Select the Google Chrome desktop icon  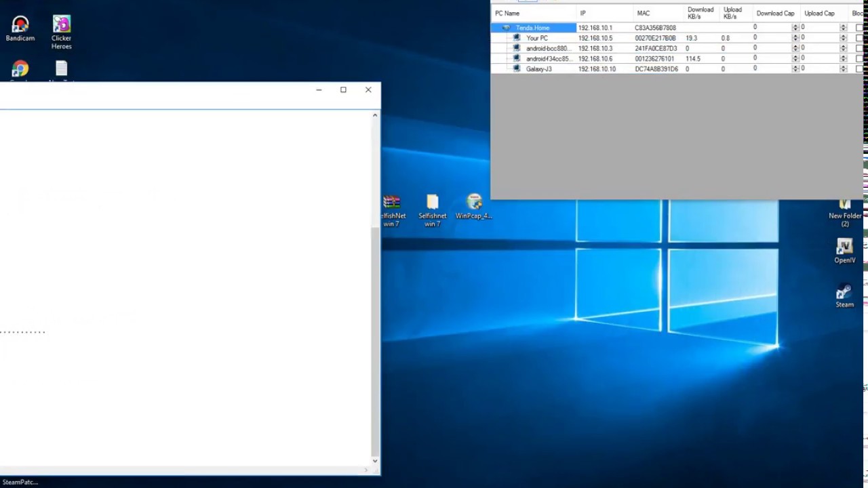pyautogui.click(x=20, y=70)
